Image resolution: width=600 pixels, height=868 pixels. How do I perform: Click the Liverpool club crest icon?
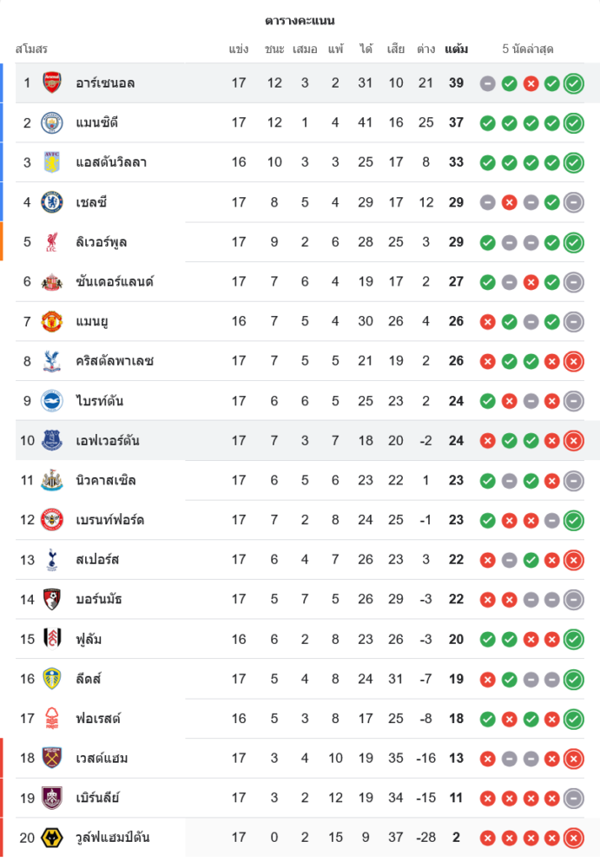pos(52,242)
